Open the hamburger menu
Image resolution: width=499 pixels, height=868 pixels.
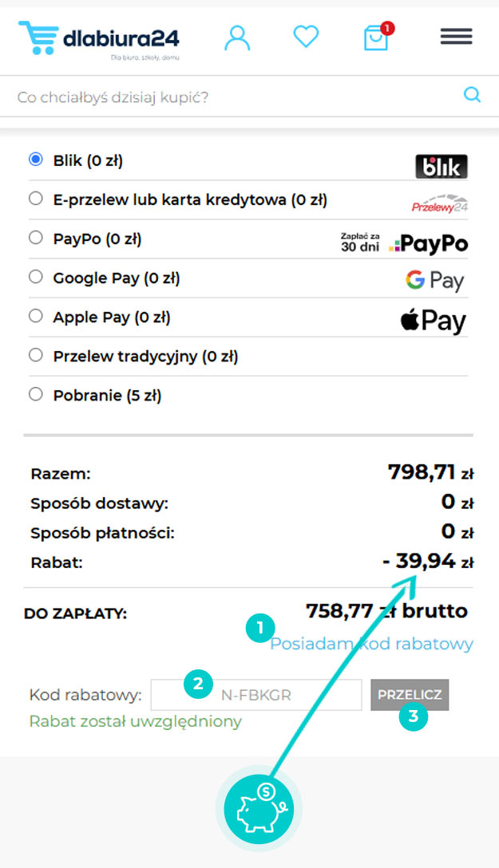click(456, 37)
